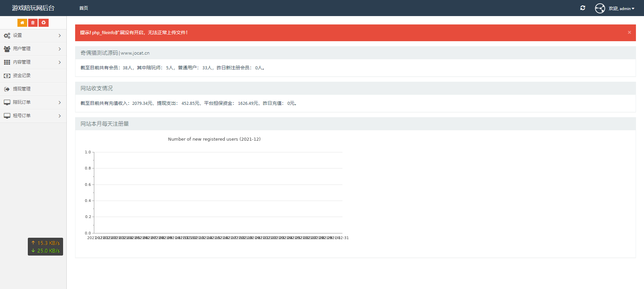This screenshot has height=289, width=644.
Task: Click the 0.2 y-axis label on chart
Action: (x=88, y=217)
